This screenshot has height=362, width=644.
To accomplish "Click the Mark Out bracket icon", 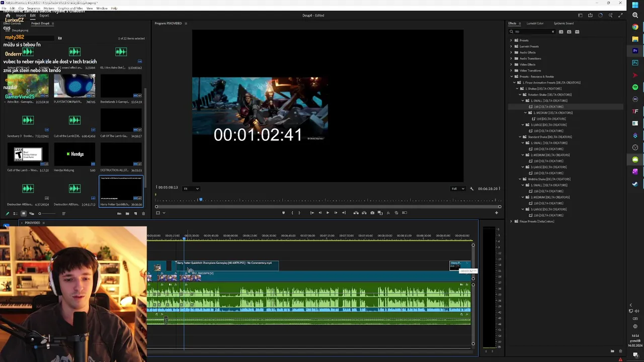I will [299, 213].
